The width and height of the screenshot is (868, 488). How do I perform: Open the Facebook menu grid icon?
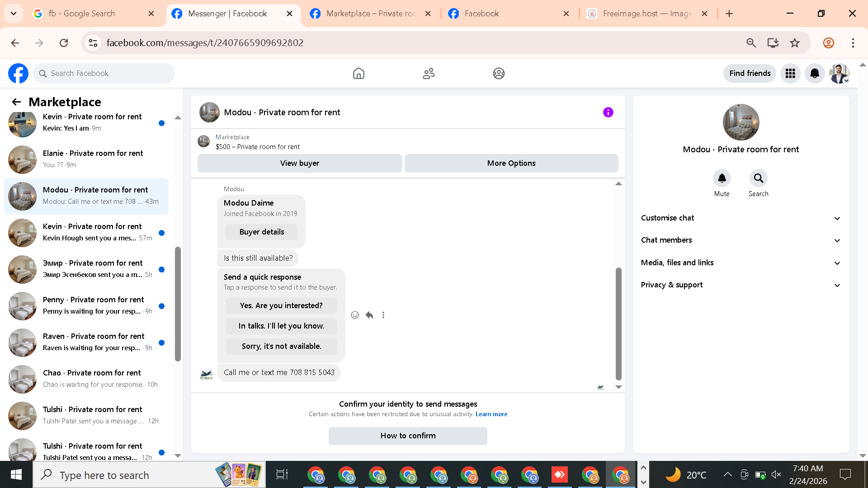click(x=790, y=73)
